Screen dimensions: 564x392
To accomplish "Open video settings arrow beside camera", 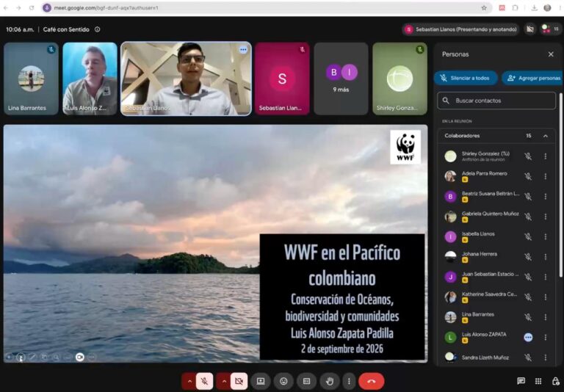I will [x=224, y=381].
